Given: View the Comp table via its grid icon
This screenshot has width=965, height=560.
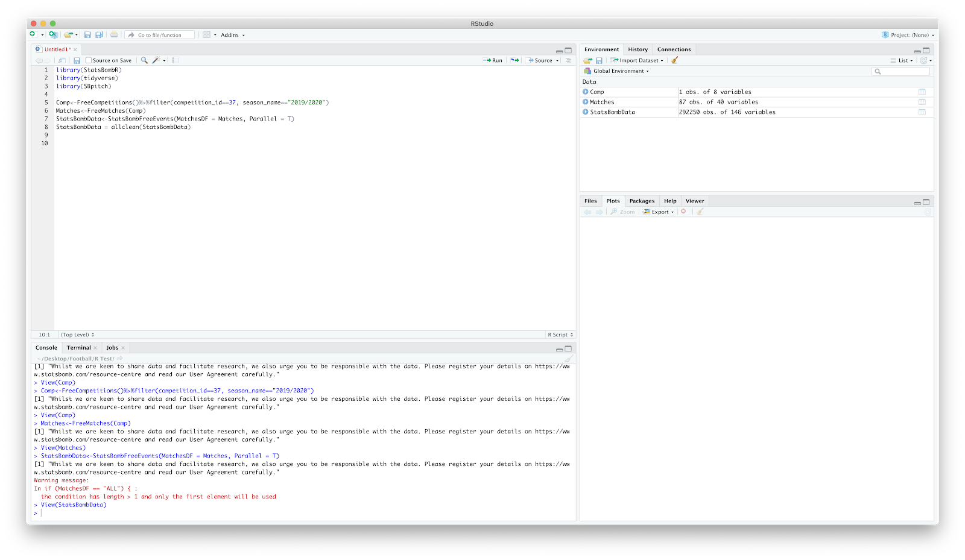Looking at the screenshot, I should point(922,92).
